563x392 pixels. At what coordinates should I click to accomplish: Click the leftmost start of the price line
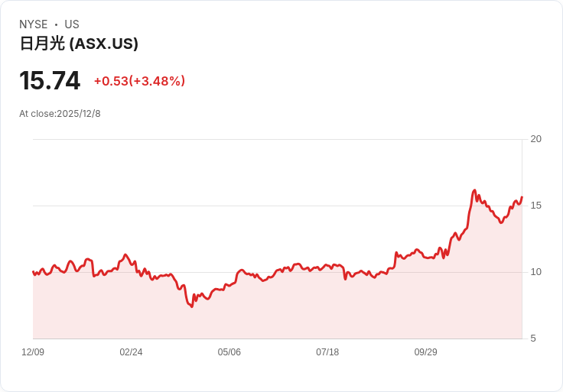(33, 271)
